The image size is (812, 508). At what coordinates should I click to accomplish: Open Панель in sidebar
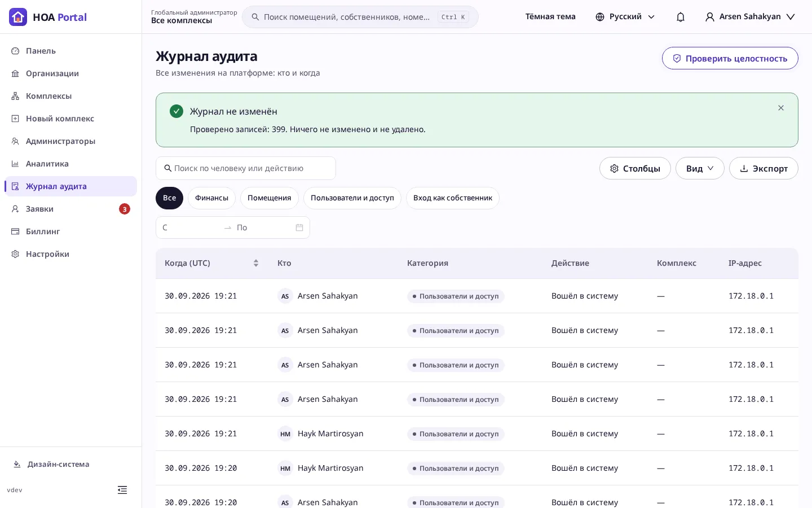[x=70, y=51]
